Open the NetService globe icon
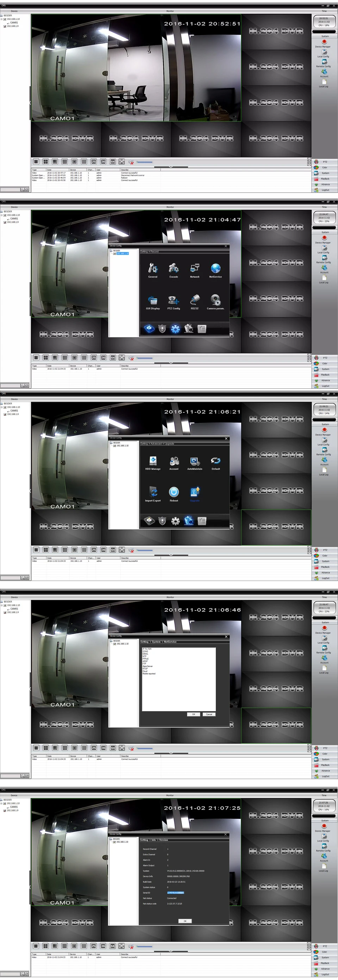This screenshot has width=338, height=980. pyautogui.click(x=215, y=269)
